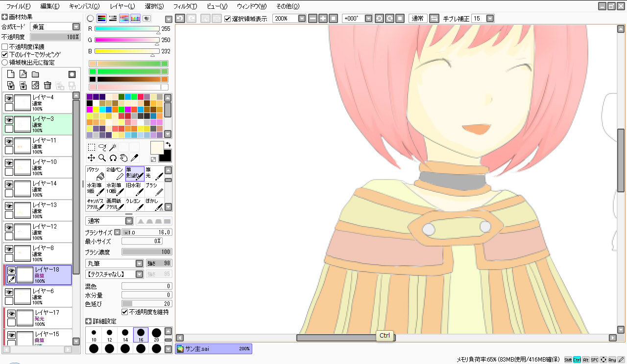This screenshot has height=364, width=627.
Task: Select the zoom magnifier tool
Action: (x=102, y=158)
